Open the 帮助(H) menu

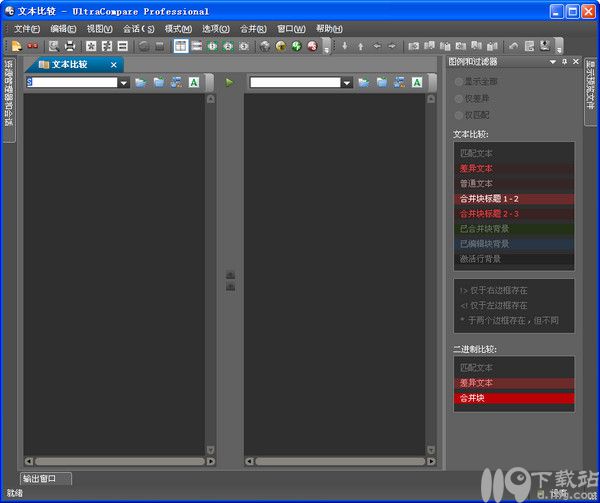click(x=329, y=29)
